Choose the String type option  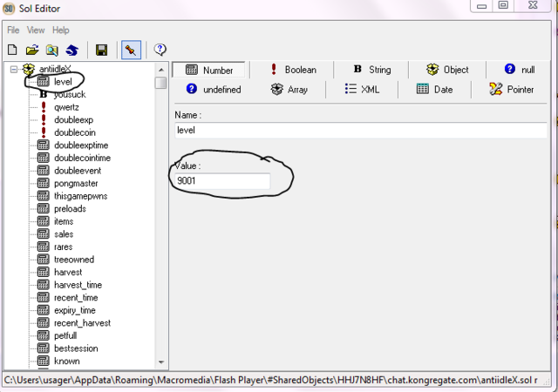371,70
